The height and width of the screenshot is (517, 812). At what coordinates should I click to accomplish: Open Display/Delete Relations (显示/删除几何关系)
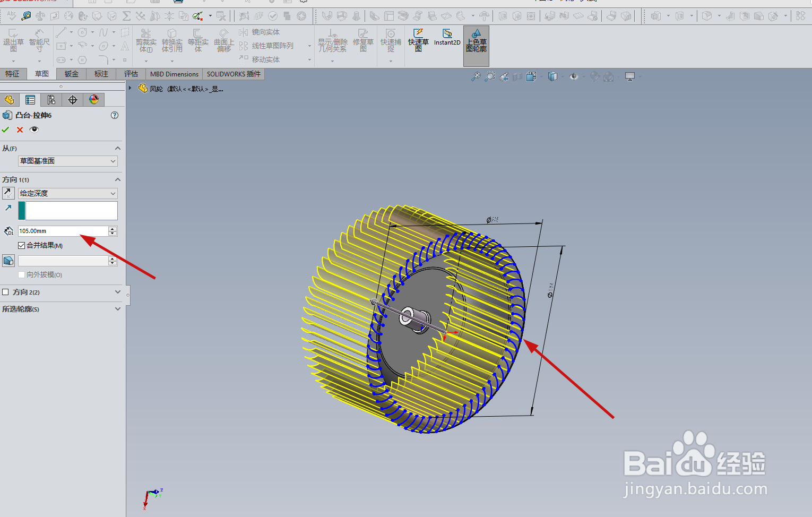333,40
